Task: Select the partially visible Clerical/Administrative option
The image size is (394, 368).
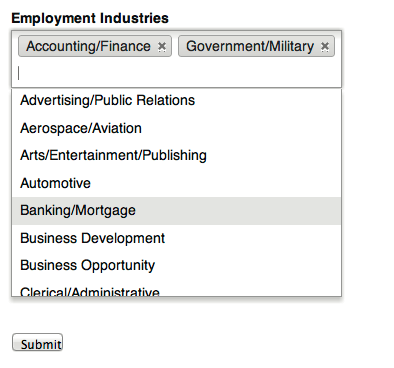Action: (x=177, y=288)
